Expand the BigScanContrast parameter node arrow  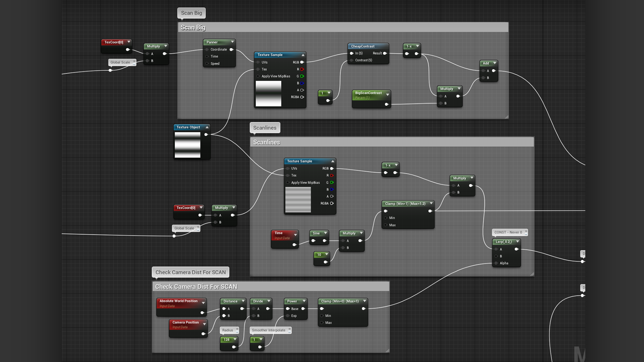pos(387,95)
